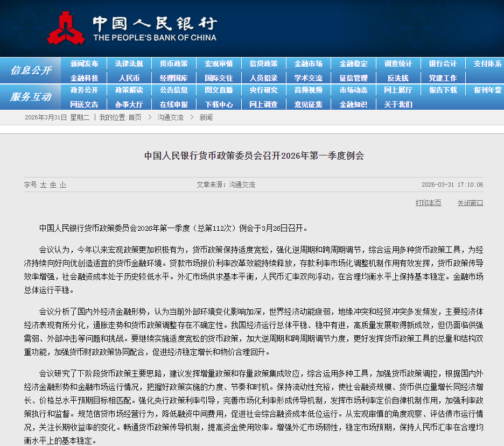Switch to the 信息公开 section tab
Viewport: 504px width, 446px height.
[x=30, y=70]
